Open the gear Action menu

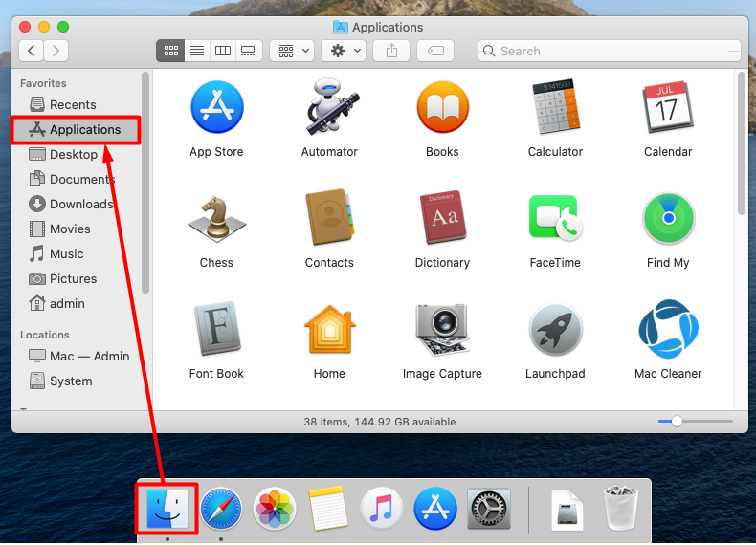(x=344, y=51)
